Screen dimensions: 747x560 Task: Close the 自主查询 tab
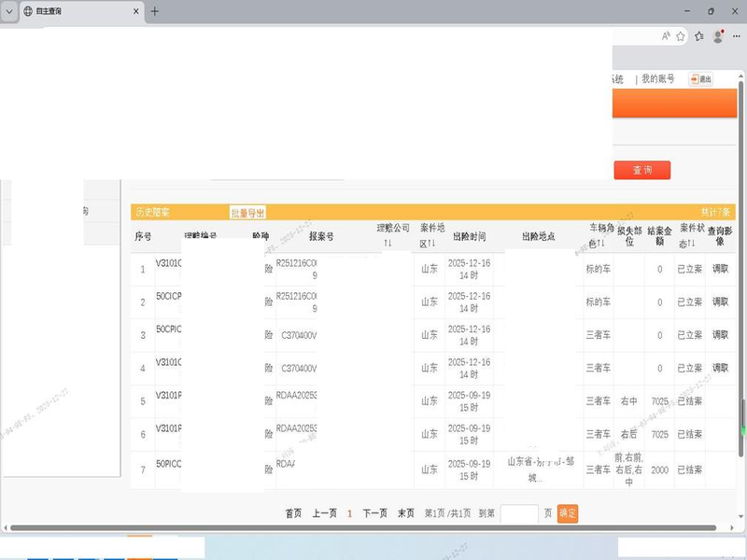(x=136, y=11)
